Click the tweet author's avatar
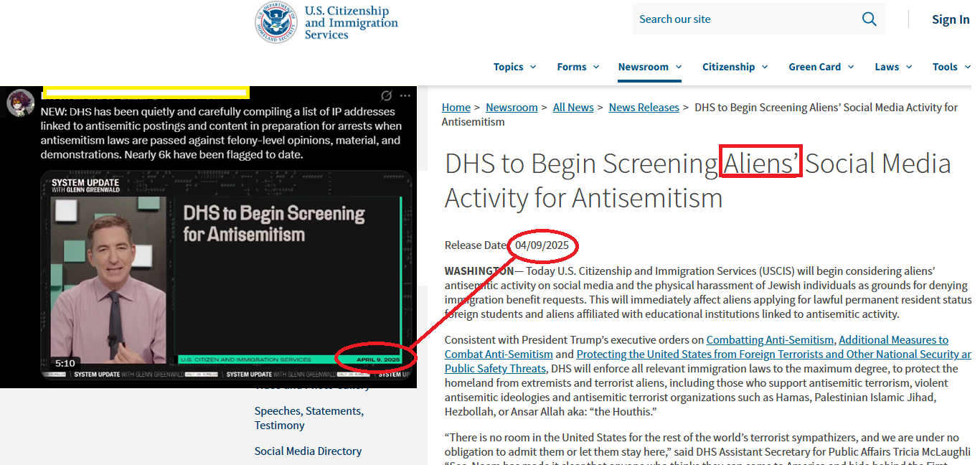The height and width of the screenshot is (465, 980). 21,103
